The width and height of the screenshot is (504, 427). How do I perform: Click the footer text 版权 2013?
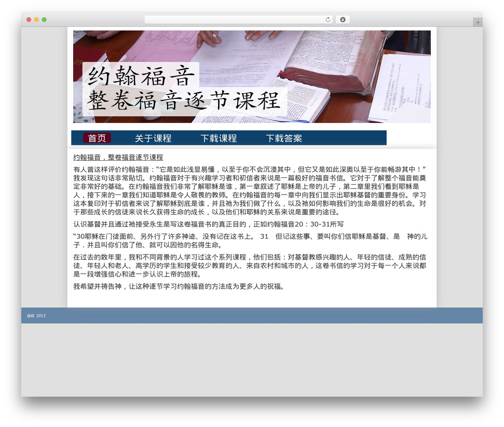[x=36, y=316]
